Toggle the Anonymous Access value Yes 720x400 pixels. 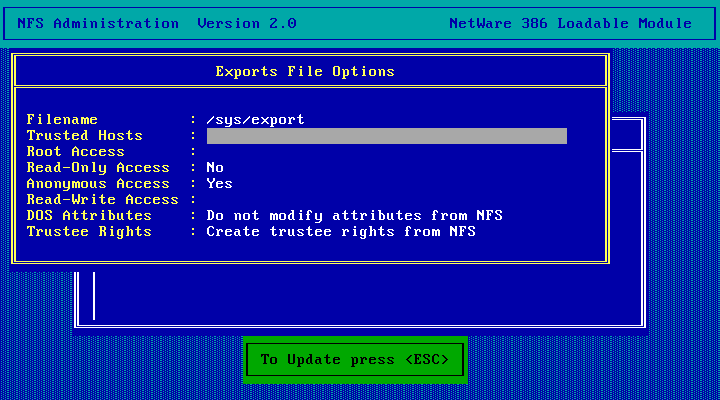pyautogui.click(x=219, y=184)
